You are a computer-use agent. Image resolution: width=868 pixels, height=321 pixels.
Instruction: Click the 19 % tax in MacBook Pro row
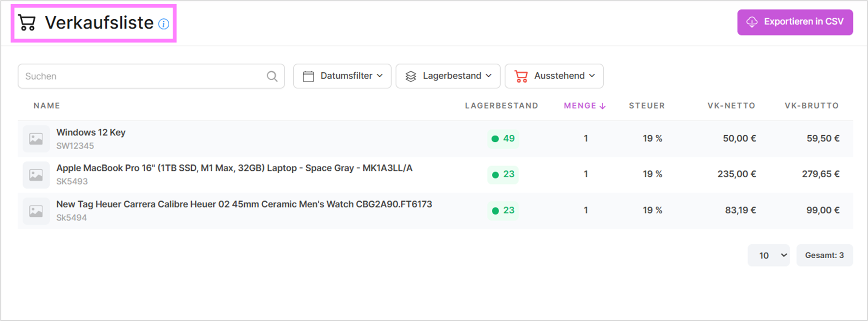coord(652,174)
